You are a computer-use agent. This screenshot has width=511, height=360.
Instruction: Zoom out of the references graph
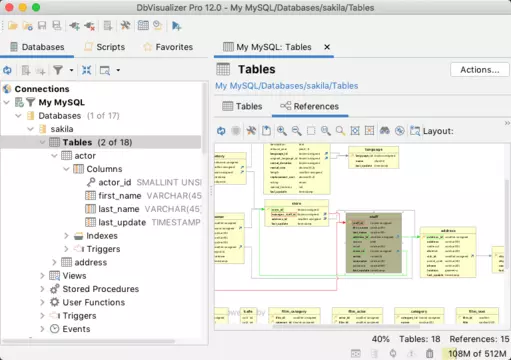click(x=296, y=131)
